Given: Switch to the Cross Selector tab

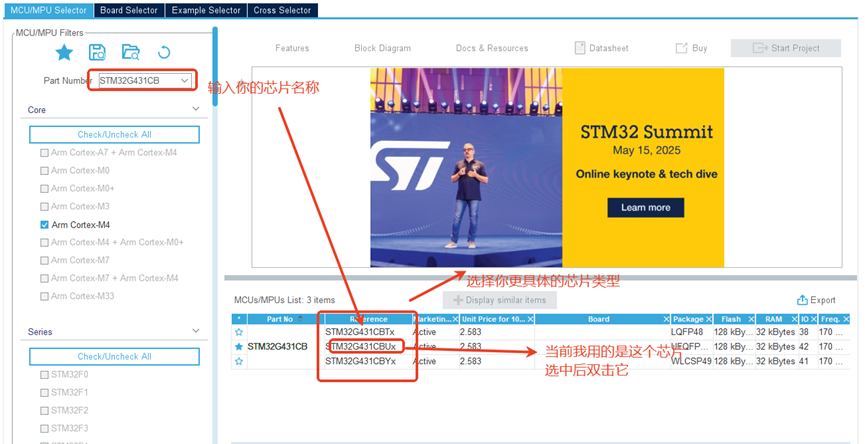Looking at the screenshot, I should tap(282, 10).
